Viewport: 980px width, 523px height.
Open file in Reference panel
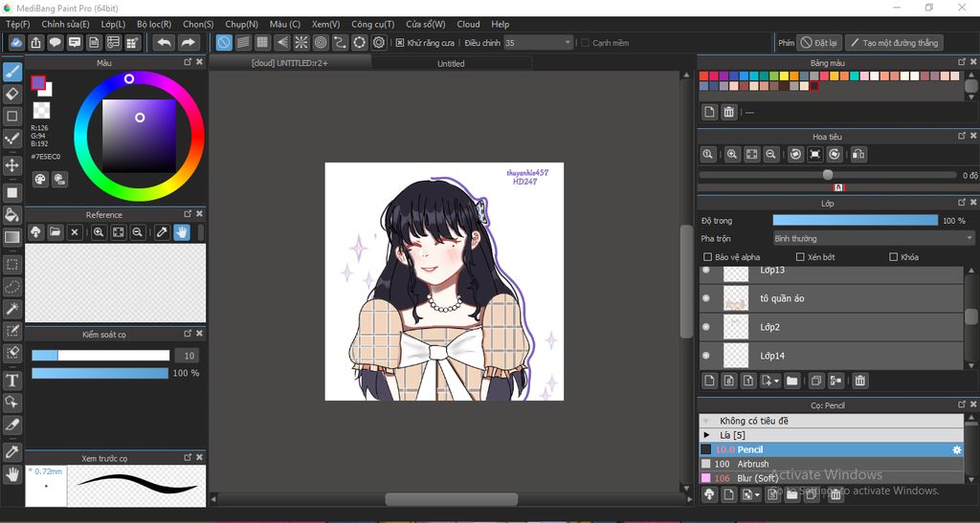(x=55, y=232)
